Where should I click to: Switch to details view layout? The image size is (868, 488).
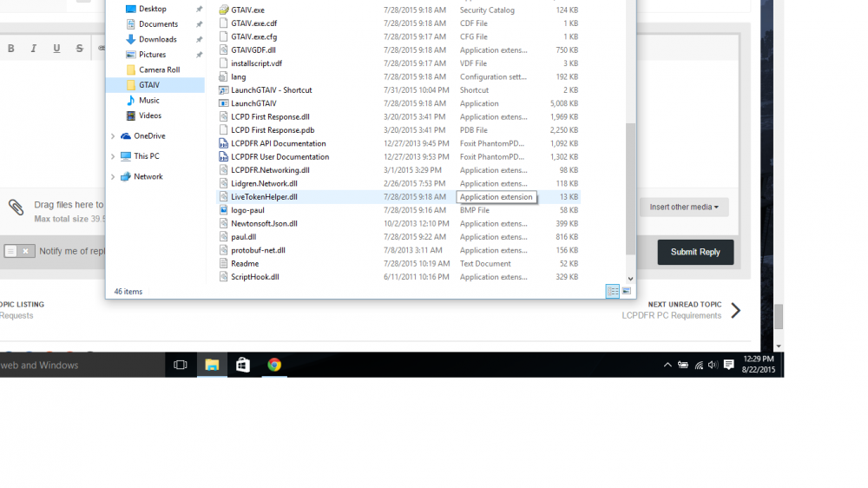(x=612, y=291)
